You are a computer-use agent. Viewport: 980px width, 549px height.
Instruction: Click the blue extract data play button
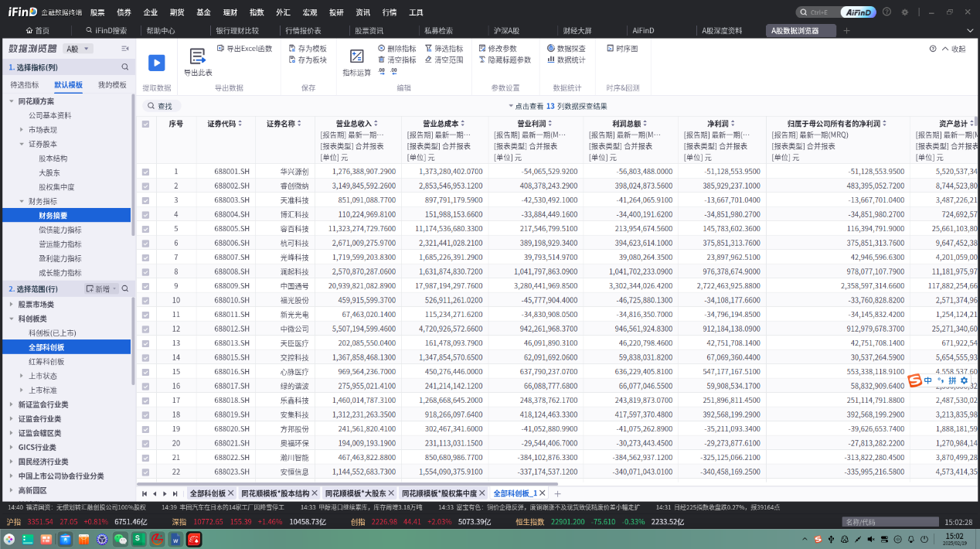[157, 63]
